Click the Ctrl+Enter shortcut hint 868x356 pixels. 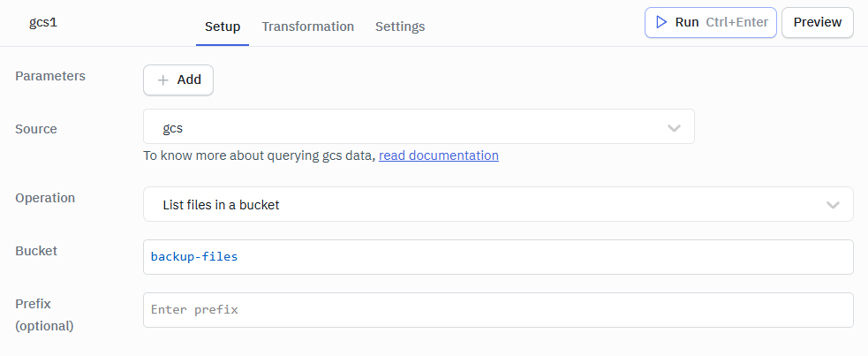tap(736, 22)
